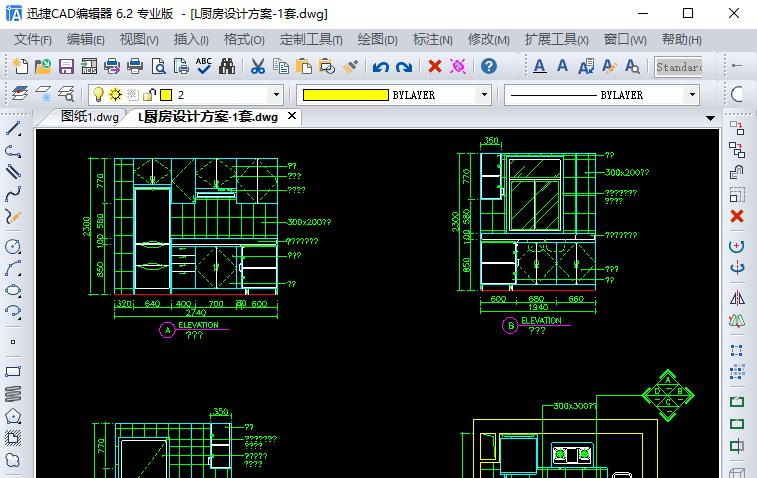Click the red X delete icon in right toolbar
The width and height of the screenshot is (757, 478).
click(737, 216)
